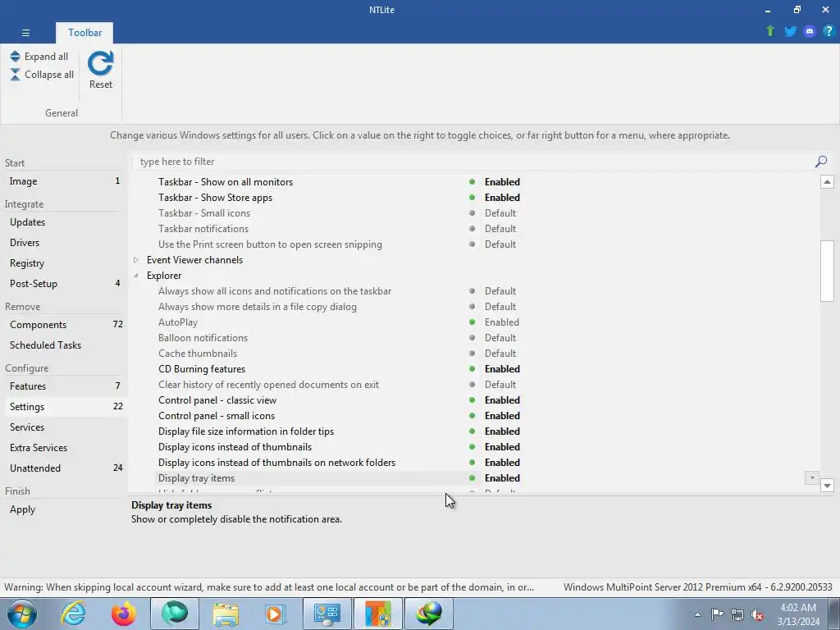Open the Internet Download Manager globe taskbar icon
The height and width of the screenshot is (630, 840).
click(x=428, y=614)
